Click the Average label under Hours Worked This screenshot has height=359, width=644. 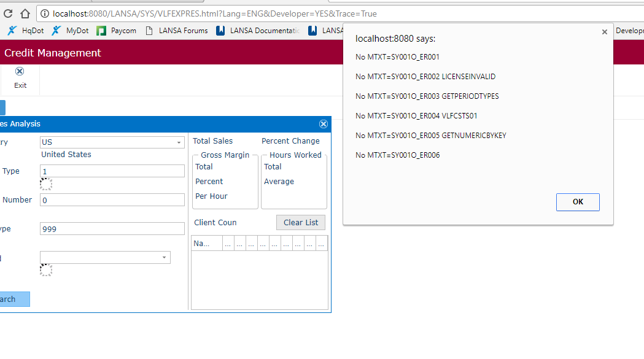(x=279, y=181)
